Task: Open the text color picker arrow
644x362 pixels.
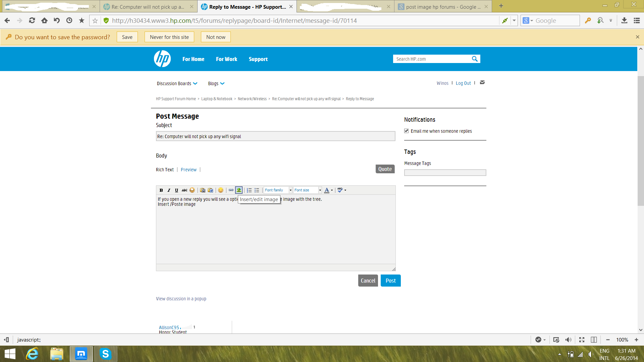Action: point(332,190)
